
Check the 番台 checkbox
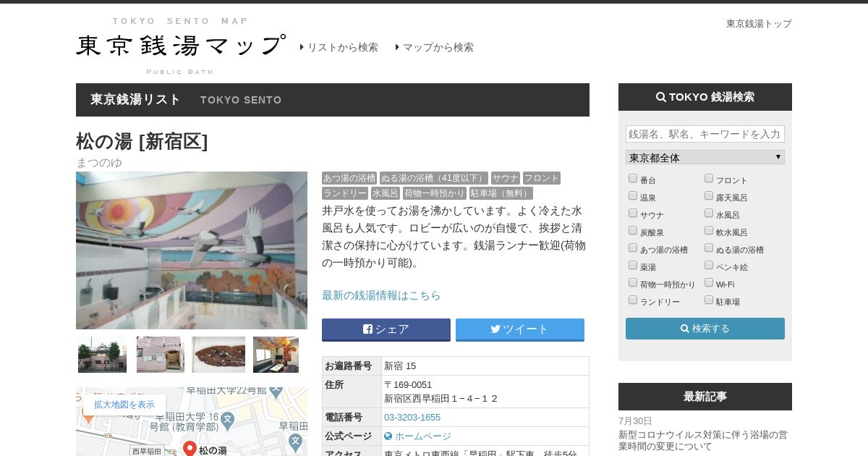(x=633, y=178)
